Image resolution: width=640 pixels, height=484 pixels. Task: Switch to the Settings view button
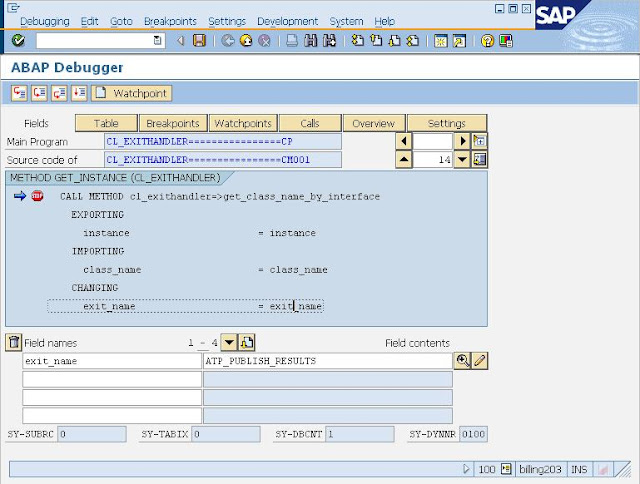pyautogui.click(x=447, y=123)
